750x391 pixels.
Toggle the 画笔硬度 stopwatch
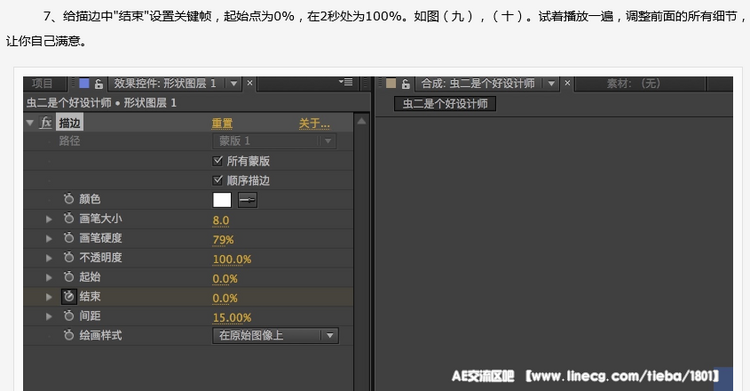69,237
